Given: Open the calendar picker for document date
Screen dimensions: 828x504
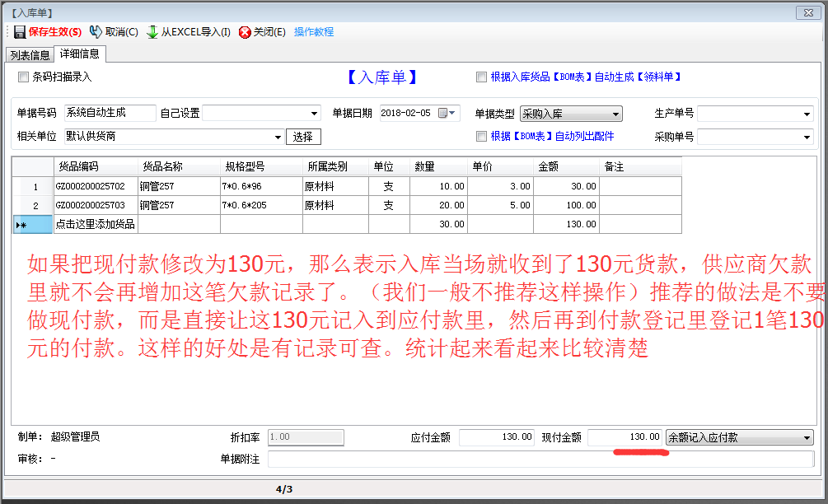Looking at the screenshot, I should click(x=446, y=114).
